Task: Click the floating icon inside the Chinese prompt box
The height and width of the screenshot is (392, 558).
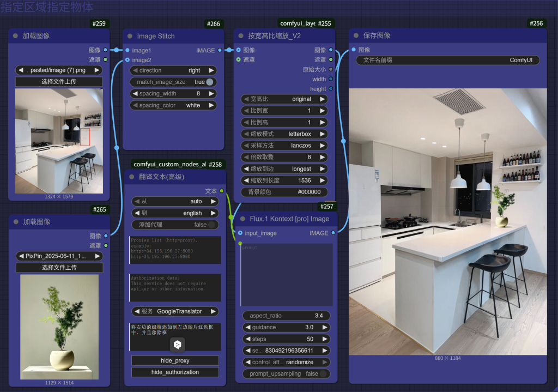Action: tap(178, 345)
